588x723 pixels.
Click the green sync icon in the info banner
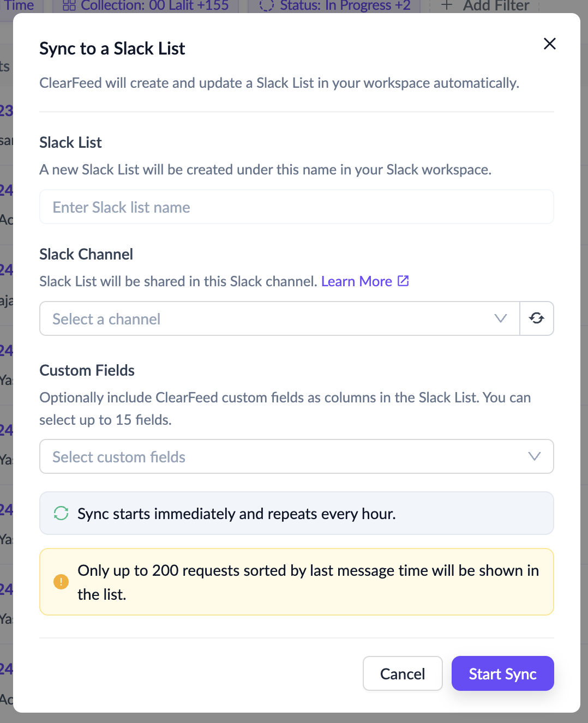tap(61, 513)
